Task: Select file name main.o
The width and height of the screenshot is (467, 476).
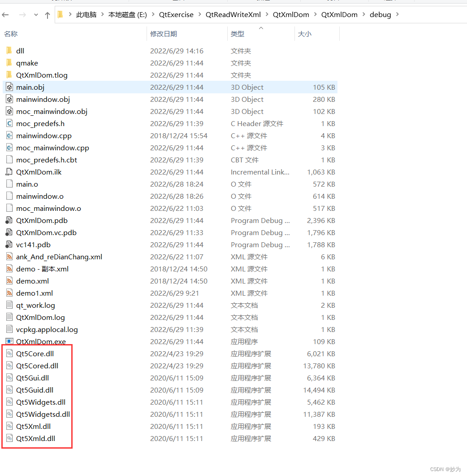Action: click(27, 184)
